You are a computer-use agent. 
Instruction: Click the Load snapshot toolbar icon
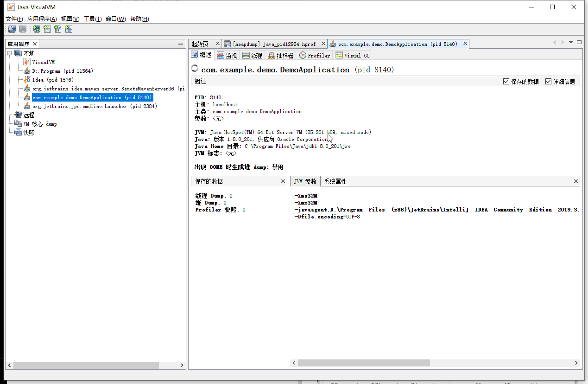(x=12, y=29)
